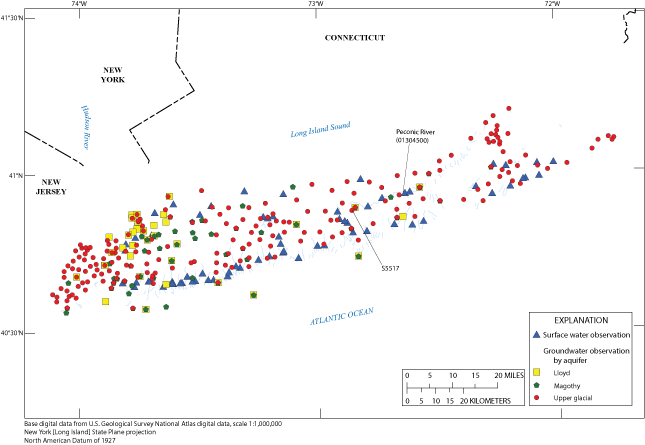645x445 pixels.
Task: Click the NEW JERSEY state label
Action: [x=45, y=186]
